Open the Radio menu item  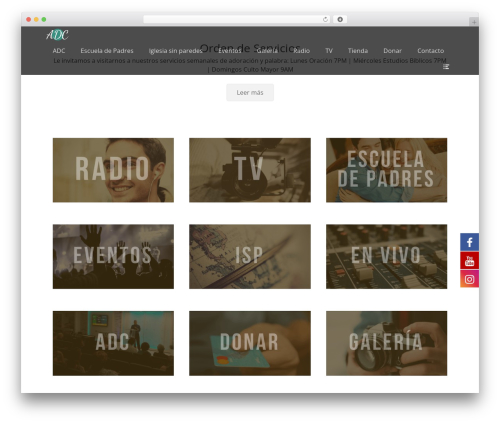[x=302, y=51]
